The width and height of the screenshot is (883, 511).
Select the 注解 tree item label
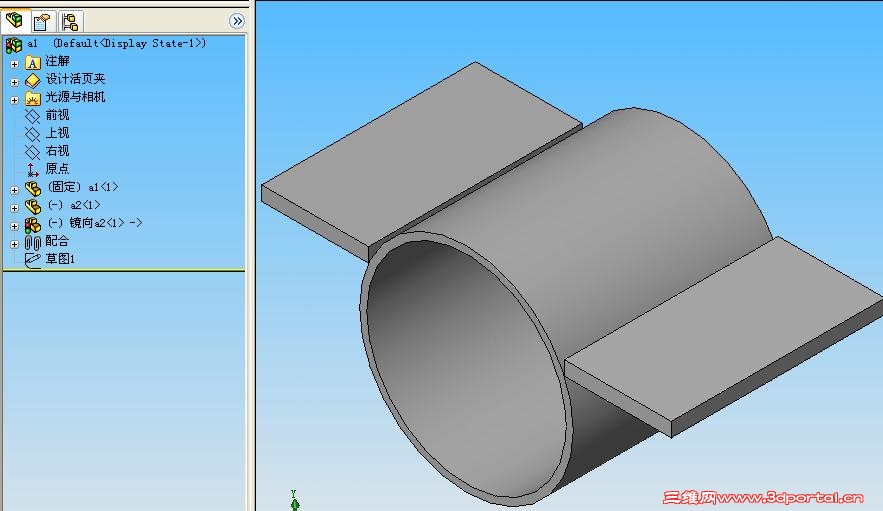click(57, 61)
